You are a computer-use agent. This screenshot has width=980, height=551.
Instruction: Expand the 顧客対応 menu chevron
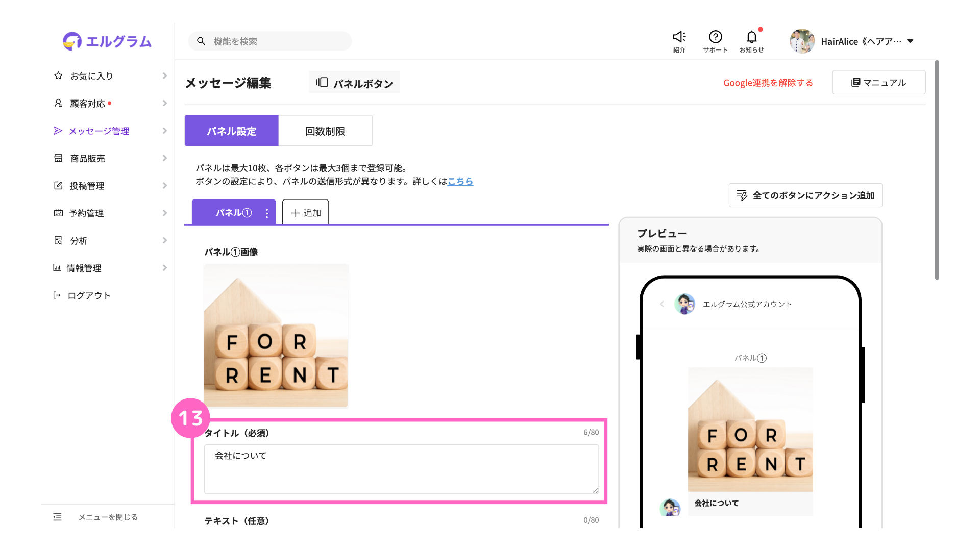164,103
